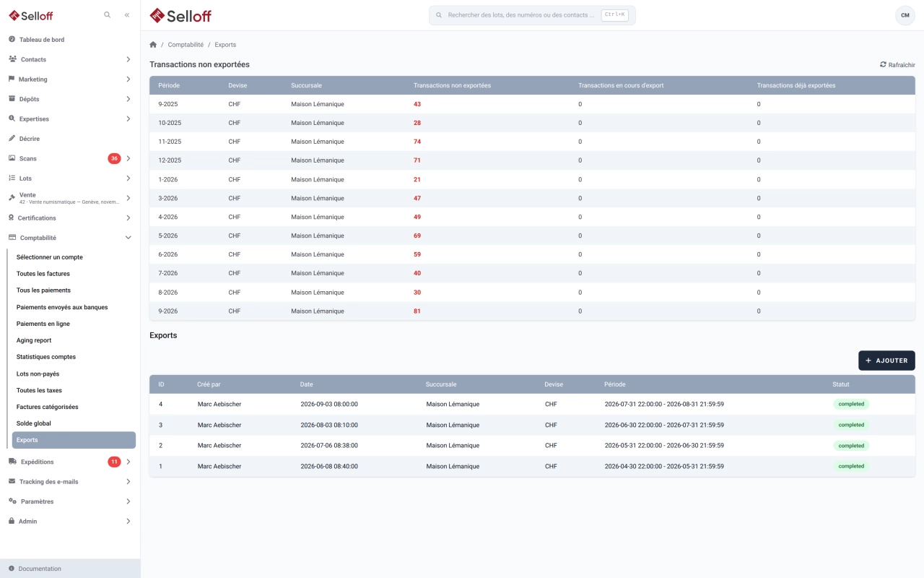Click the Scans badge showing 36
The image size is (924, 578).
pyautogui.click(x=114, y=158)
